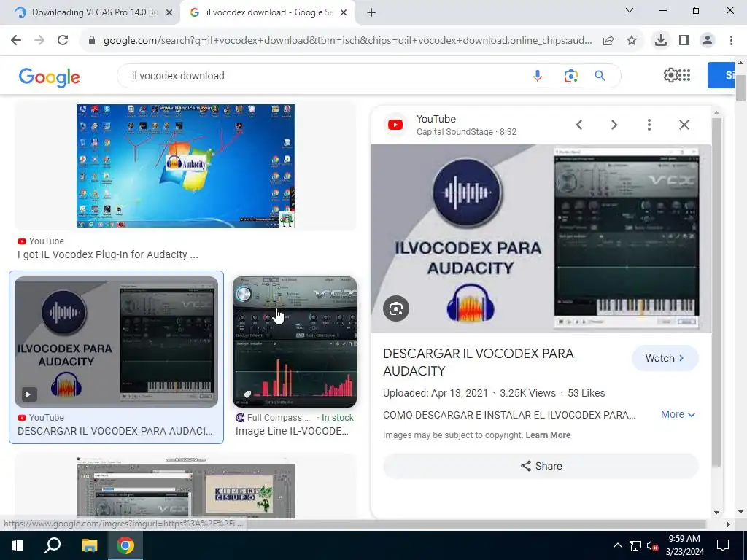Open the Chrome profile avatar
This screenshot has height=560, width=747.
tap(708, 41)
